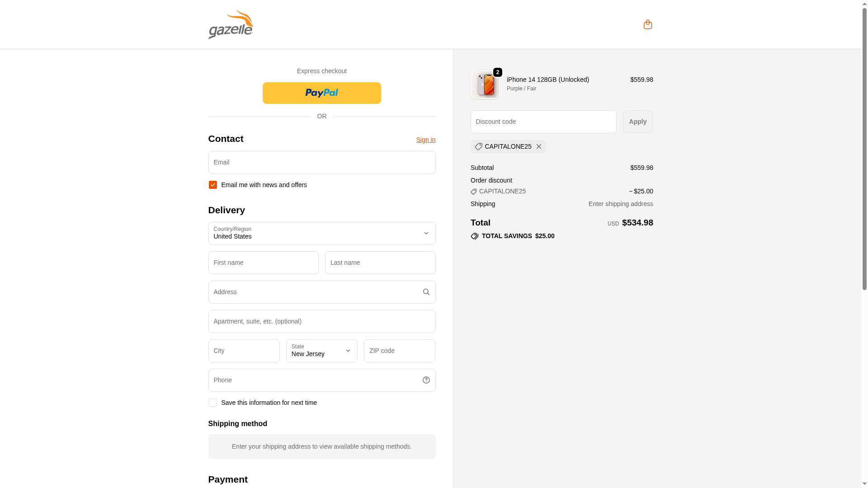Click the Sign in link
The width and height of the screenshot is (868, 488).
point(425,140)
